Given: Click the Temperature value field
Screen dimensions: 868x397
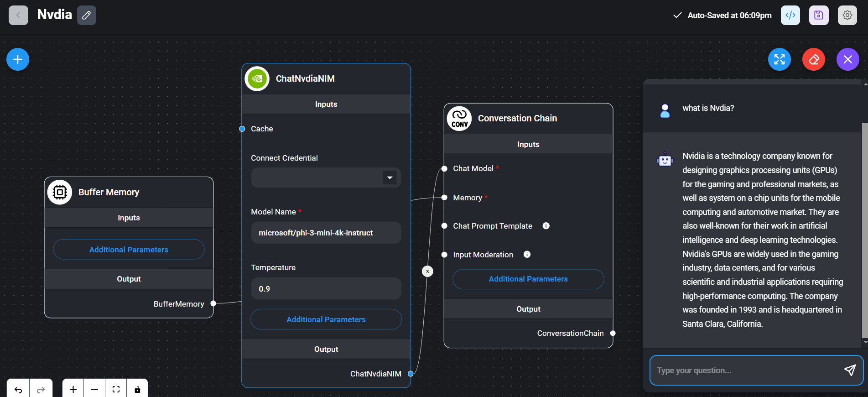Looking at the screenshot, I should [326, 289].
